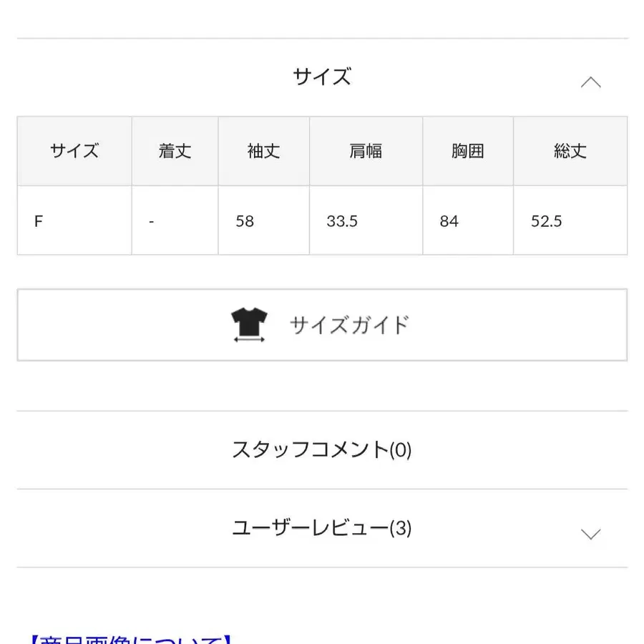Select the 胸囲 column header
Screen dimensions: 644x644
pos(468,151)
